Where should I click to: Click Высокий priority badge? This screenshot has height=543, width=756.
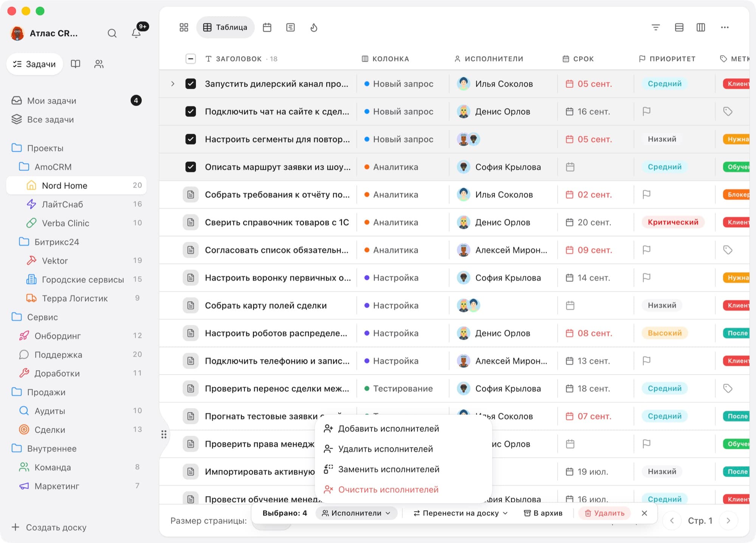click(665, 333)
